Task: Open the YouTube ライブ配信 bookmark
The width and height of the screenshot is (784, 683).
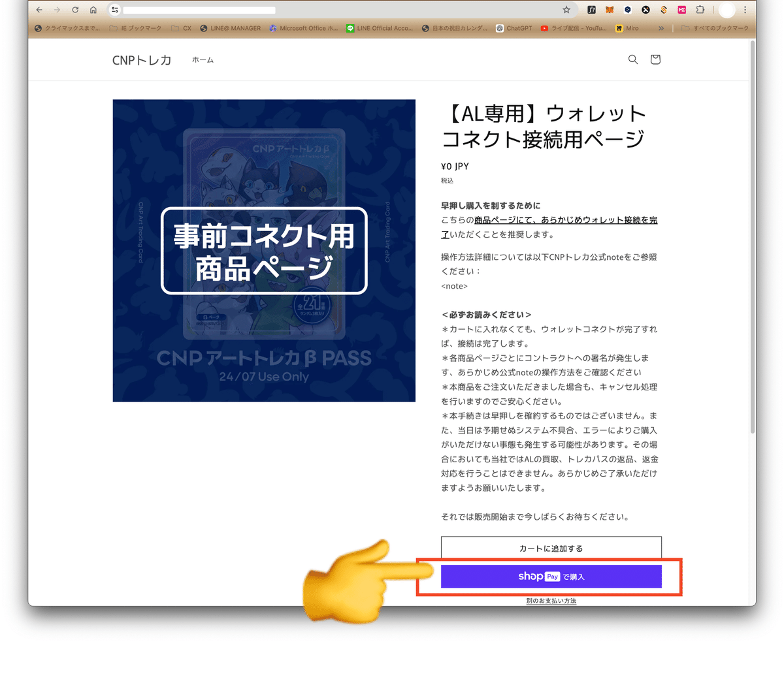Action: tap(574, 28)
